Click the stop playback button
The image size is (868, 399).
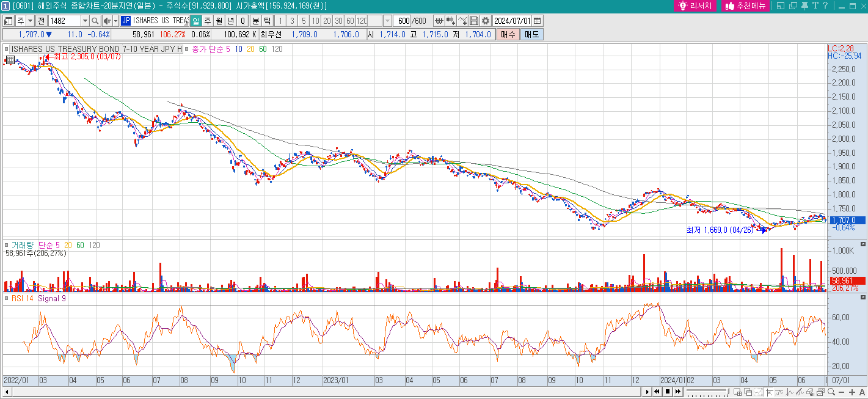click(668, 392)
